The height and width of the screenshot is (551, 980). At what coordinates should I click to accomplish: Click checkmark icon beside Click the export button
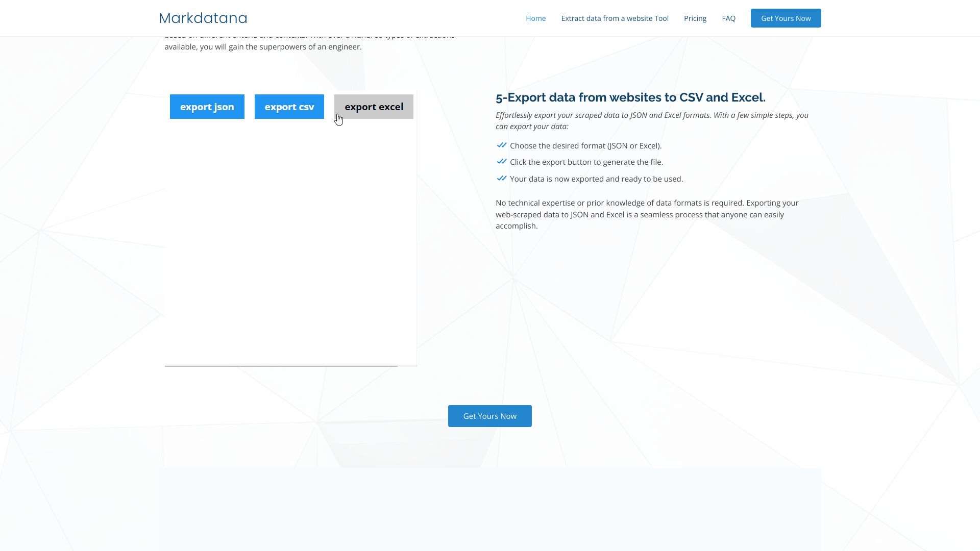[x=501, y=162]
